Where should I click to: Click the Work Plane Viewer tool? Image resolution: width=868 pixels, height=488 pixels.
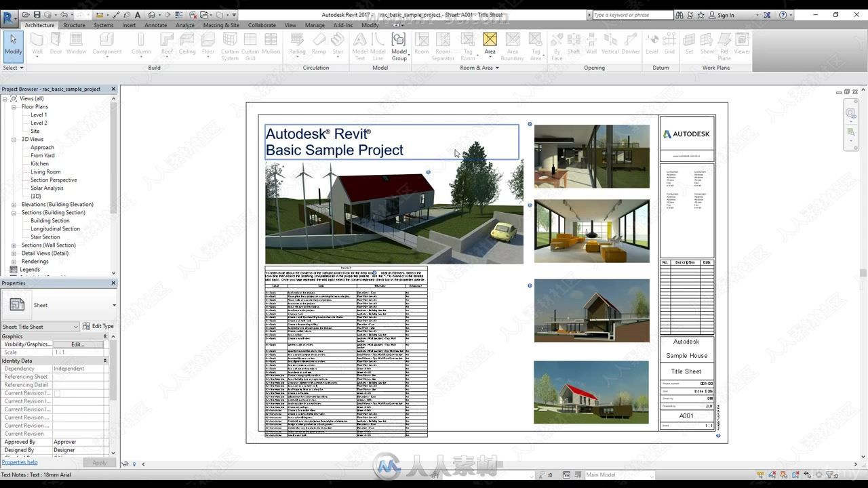click(x=742, y=44)
